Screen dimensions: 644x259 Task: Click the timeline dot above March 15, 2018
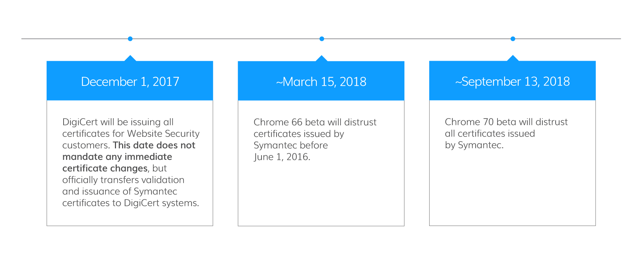[x=322, y=39]
